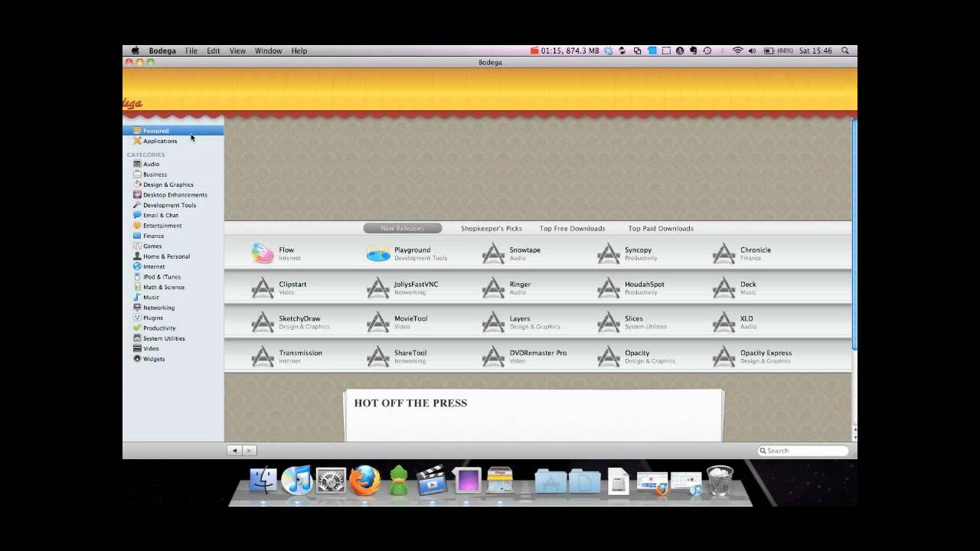Viewport: 980px width, 551px height.
Task: Select the Networking category
Action: pos(158,308)
